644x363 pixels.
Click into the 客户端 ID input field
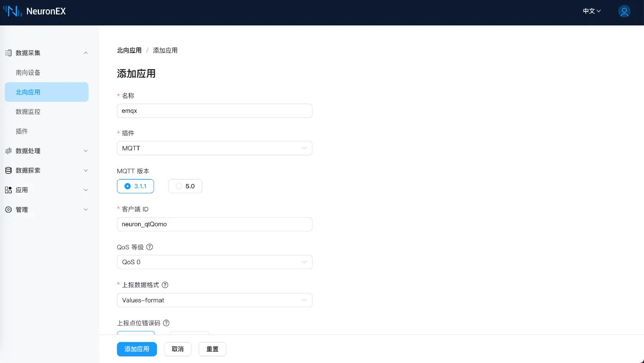[x=214, y=224]
